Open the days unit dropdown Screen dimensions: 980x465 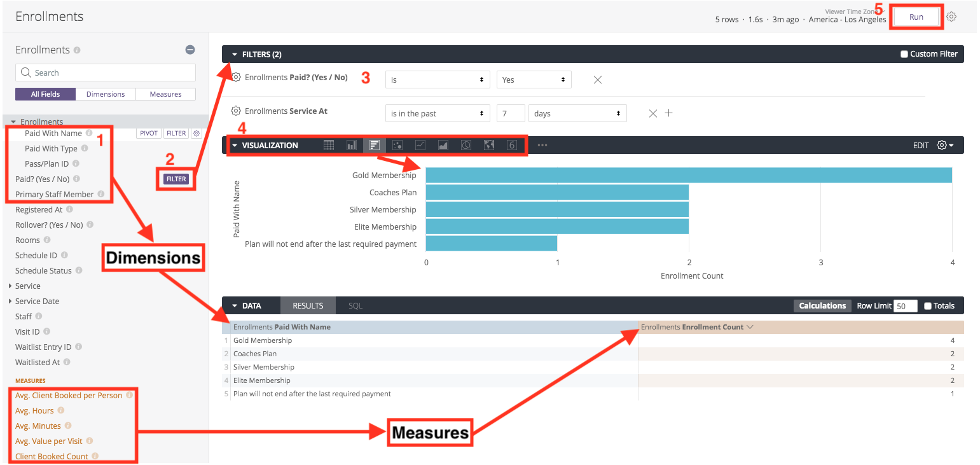coord(577,113)
